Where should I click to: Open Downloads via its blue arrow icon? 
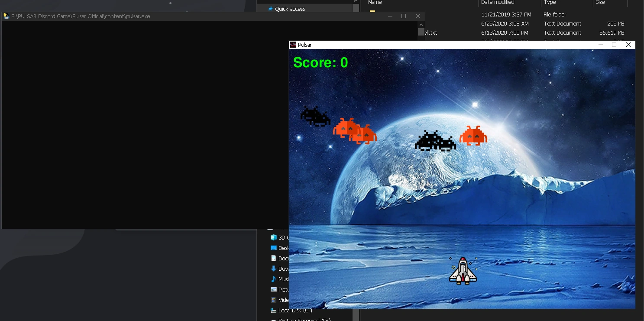click(273, 269)
